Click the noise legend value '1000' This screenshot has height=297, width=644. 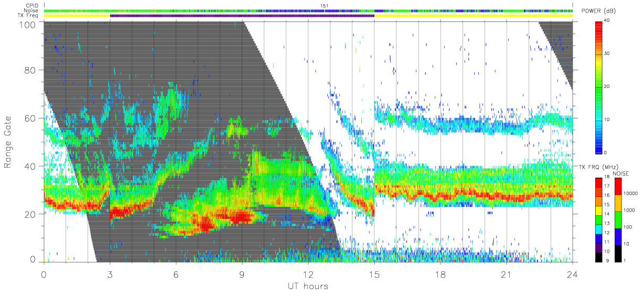(630, 211)
